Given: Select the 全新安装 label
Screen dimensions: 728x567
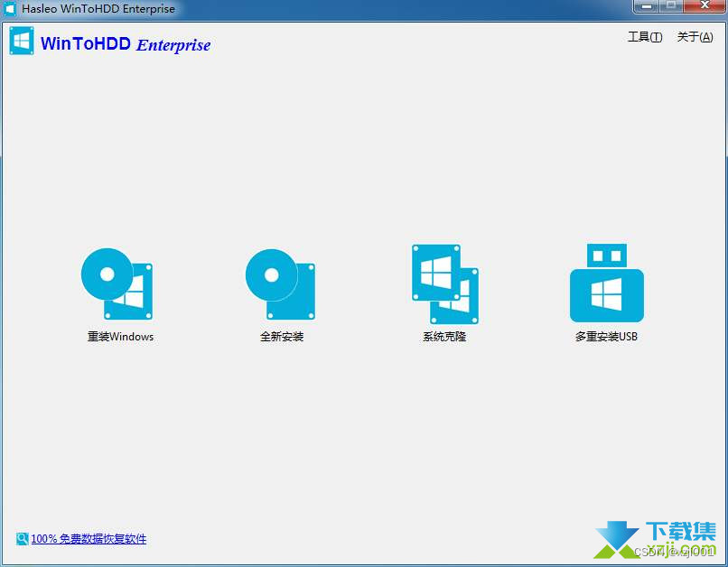Looking at the screenshot, I should pos(282,337).
